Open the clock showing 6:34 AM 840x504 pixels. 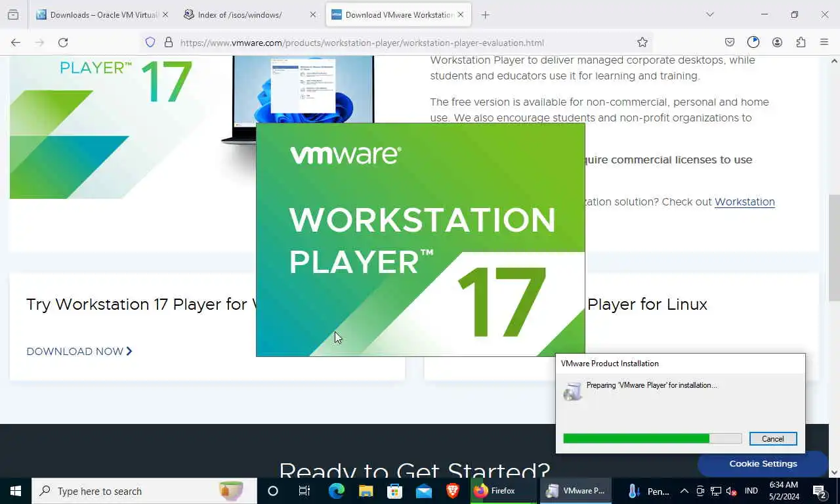[x=784, y=491]
